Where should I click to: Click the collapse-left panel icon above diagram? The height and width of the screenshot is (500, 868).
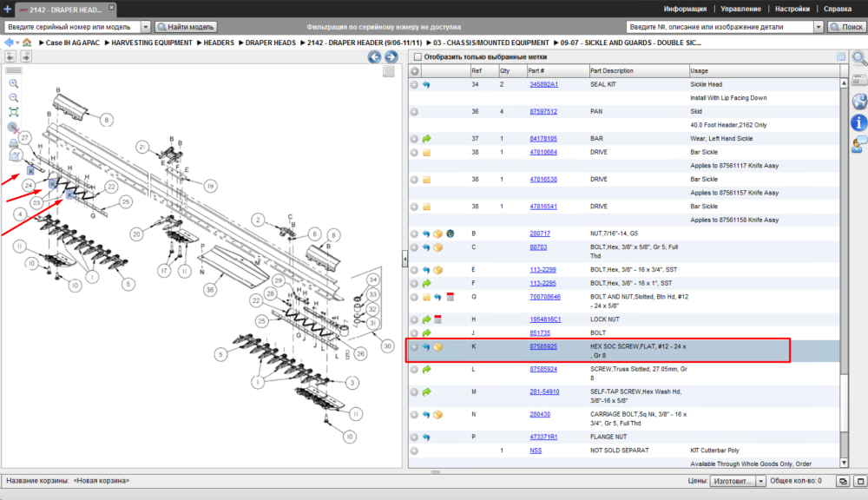(x=10, y=56)
